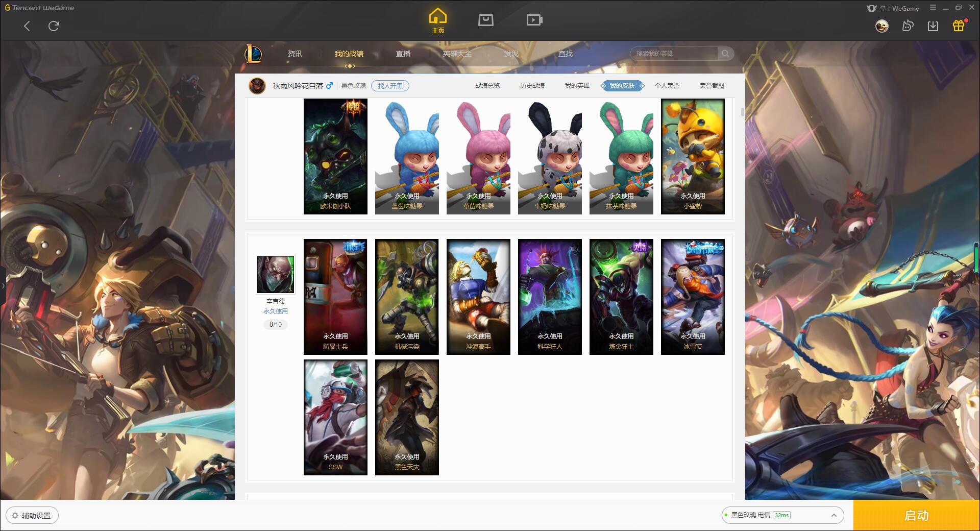The width and height of the screenshot is (980, 531).
Task: Open the download manager icon
Action: coord(933,26)
